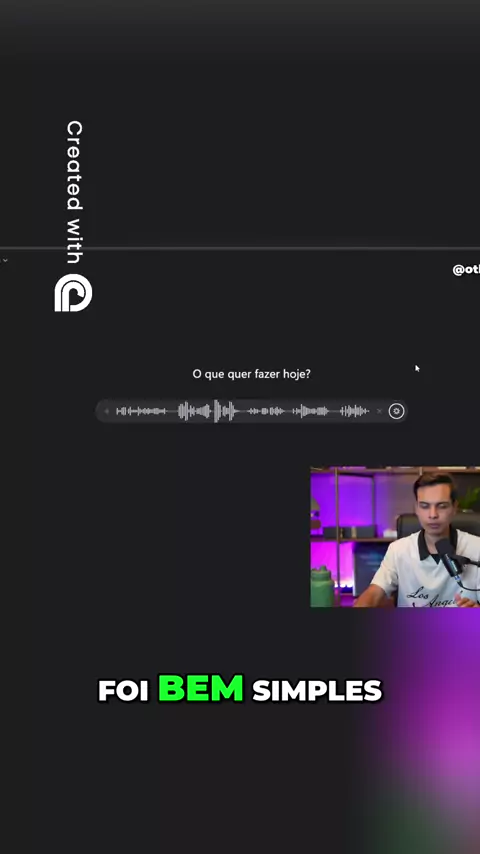Viewport: 480px width, 854px height.
Task: Click the first waveform segment in the voice bar
Action: tap(141, 411)
